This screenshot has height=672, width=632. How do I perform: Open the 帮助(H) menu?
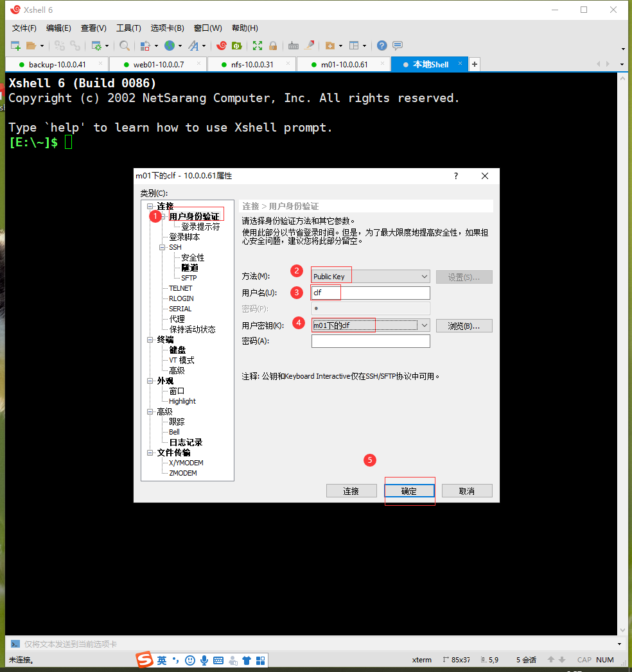[245, 28]
